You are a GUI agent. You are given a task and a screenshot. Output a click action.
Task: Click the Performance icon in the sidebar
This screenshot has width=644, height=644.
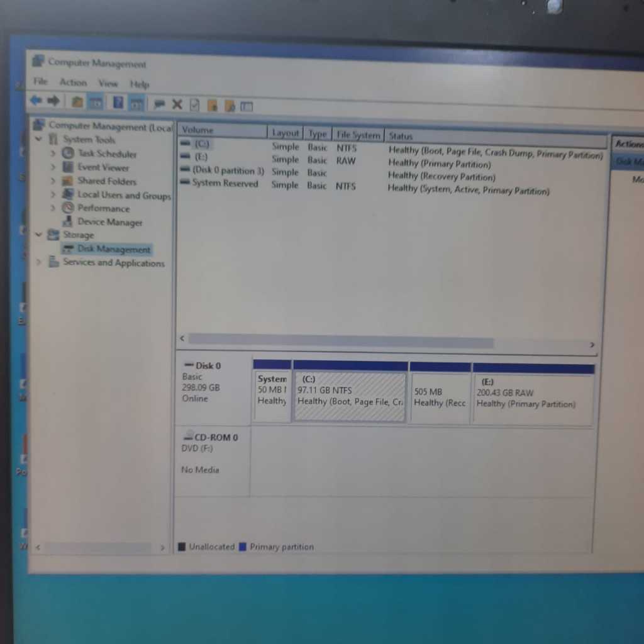tap(68, 208)
